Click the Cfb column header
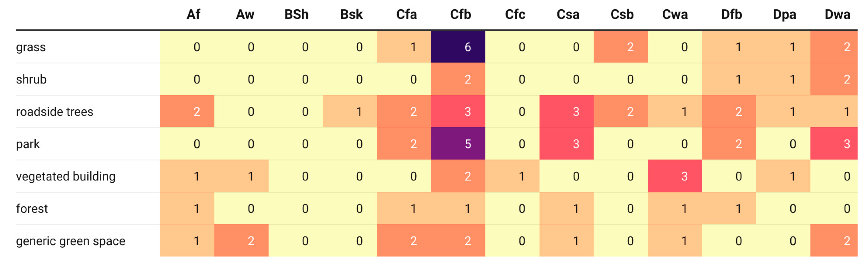The height and width of the screenshot is (270, 868). tap(460, 14)
